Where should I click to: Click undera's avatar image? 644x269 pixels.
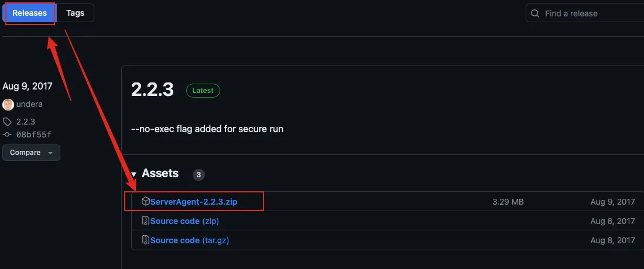tap(8, 105)
